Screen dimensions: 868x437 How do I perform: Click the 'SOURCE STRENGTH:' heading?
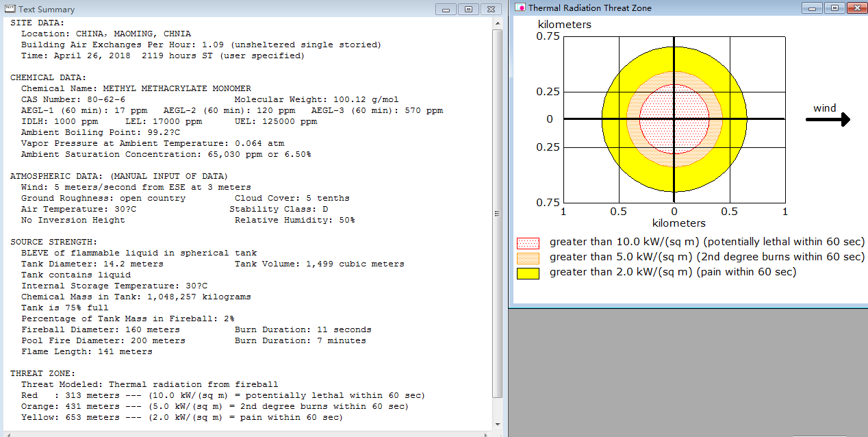click(x=54, y=242)
